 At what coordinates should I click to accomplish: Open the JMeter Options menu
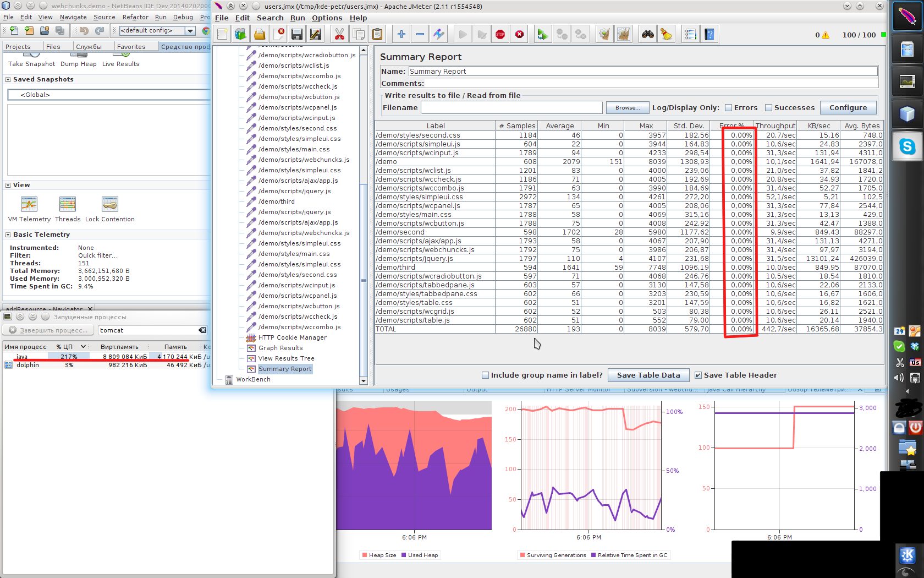[327, 18]
